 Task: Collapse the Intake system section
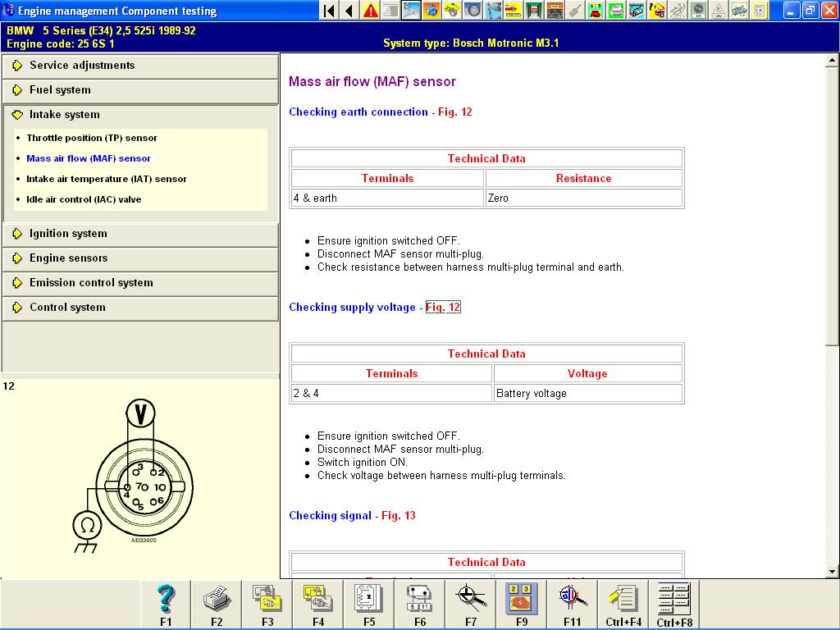140,115
